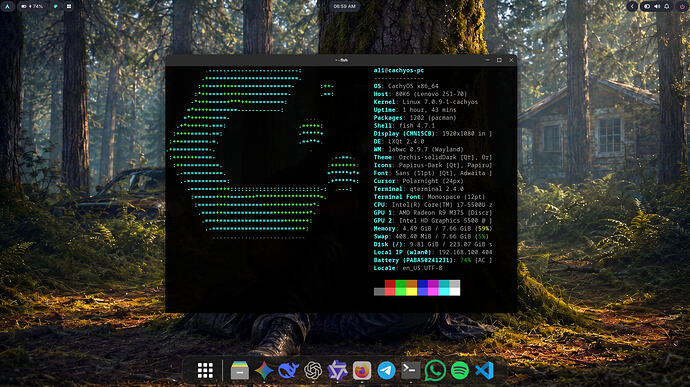This screenshot has width=690, height=387.
Task: Click the 'Locale: en_US.UTF-8' line
Action: (x=408, y=268)
